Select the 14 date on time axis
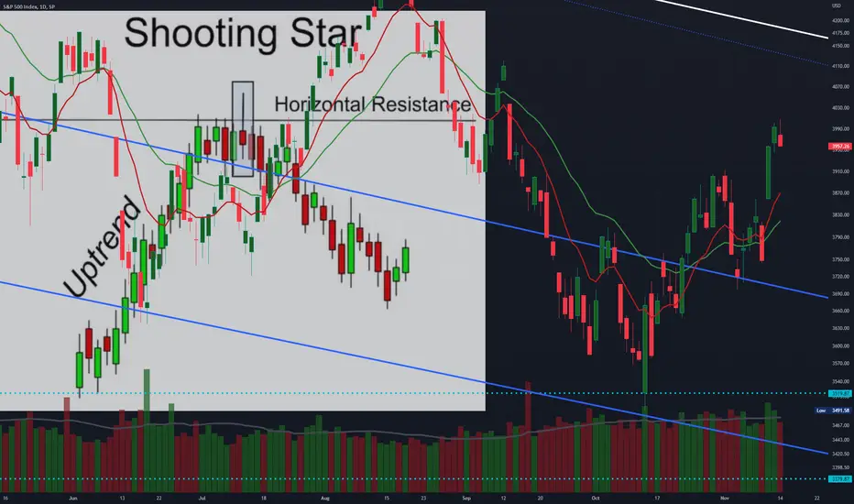Image resolution: width=854 pixels, height=504 pixels. (x=780, y=498)
